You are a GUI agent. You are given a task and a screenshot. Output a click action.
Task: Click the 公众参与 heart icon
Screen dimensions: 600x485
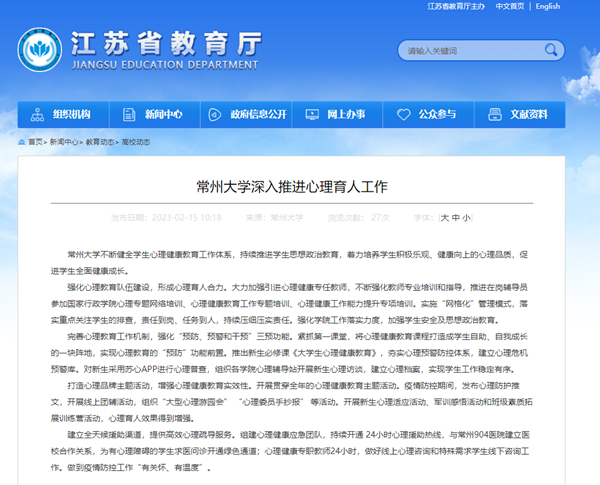point(402,114)
